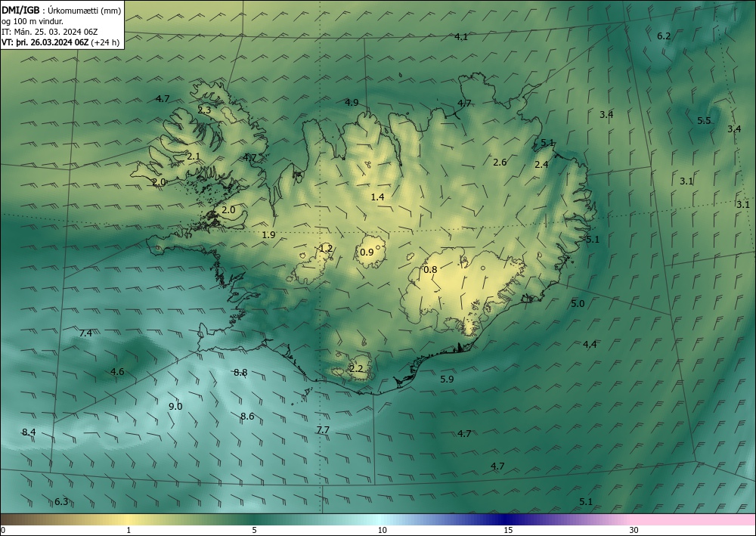Select the 'VT: Þri. 26.03.2024 06Z (+24 h)' line
Viewport: 756px width, 536px height.
click(60, 42)
